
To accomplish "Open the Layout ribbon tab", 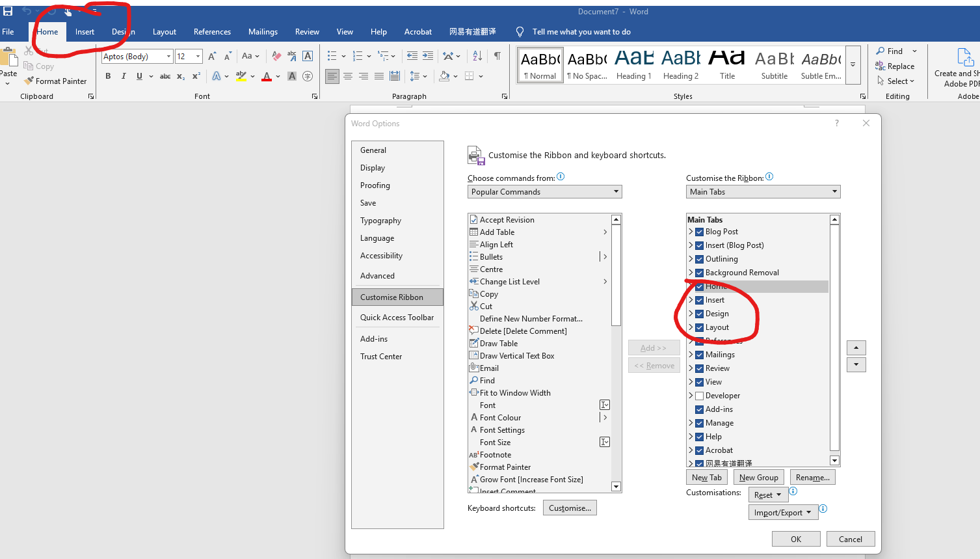I will [x=165, y=32].
